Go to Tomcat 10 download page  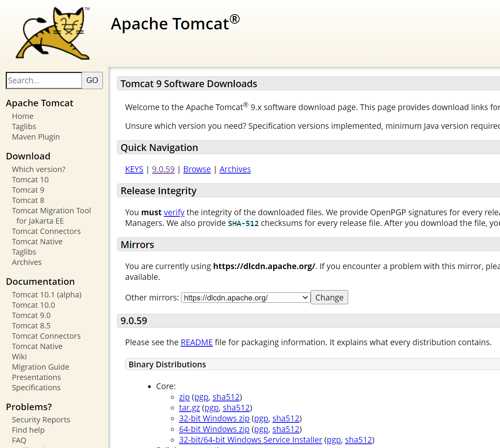tap(30, 180)
